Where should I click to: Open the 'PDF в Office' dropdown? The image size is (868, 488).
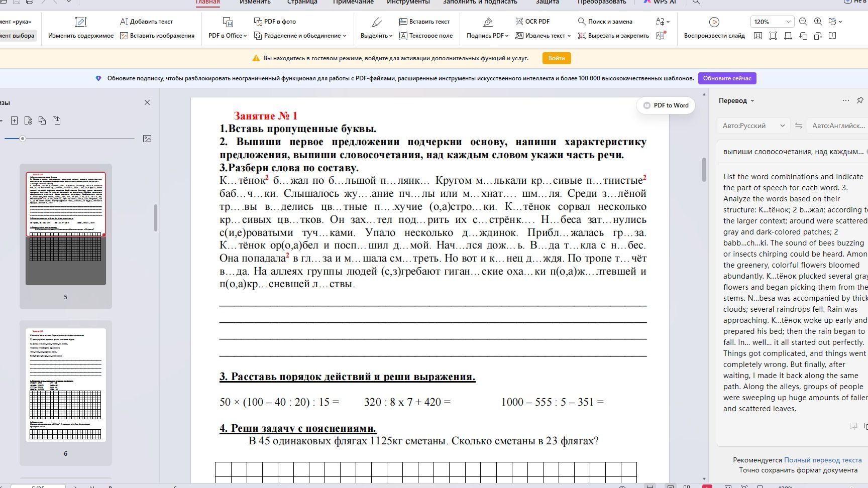228,28
